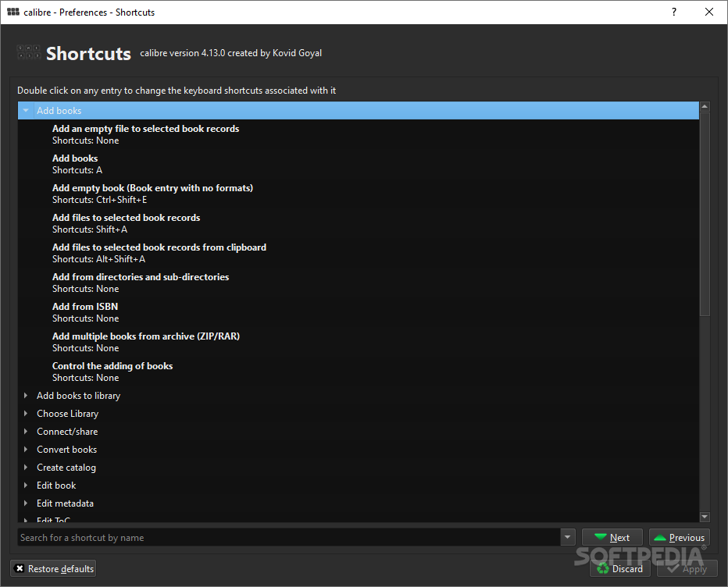Close the Preferences Shortcuts window

click(709, 12)
